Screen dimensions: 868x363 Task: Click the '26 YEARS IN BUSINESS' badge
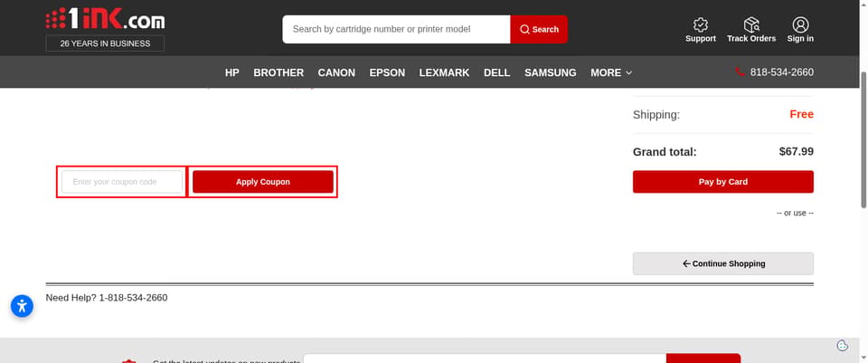coord(105,43)
